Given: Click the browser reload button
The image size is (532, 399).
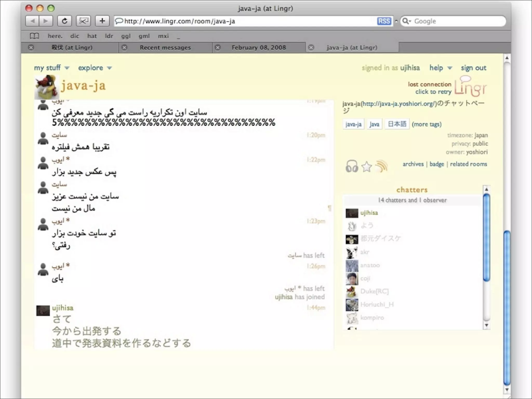Looking at the screenshot, I should (x=64, y=21).
